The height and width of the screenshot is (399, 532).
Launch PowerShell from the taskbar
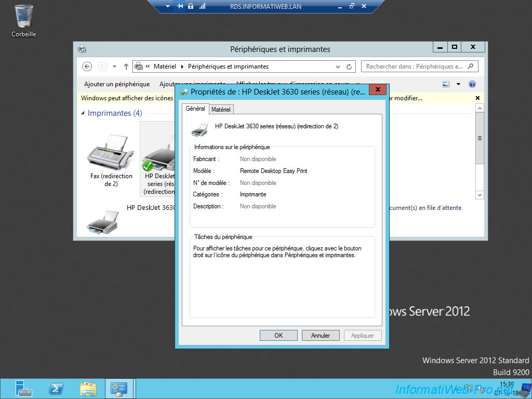56,389
